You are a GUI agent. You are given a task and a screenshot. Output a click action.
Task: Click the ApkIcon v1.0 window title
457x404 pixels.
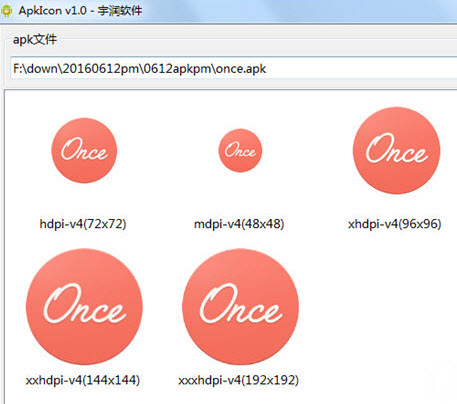tap(80, 11)
